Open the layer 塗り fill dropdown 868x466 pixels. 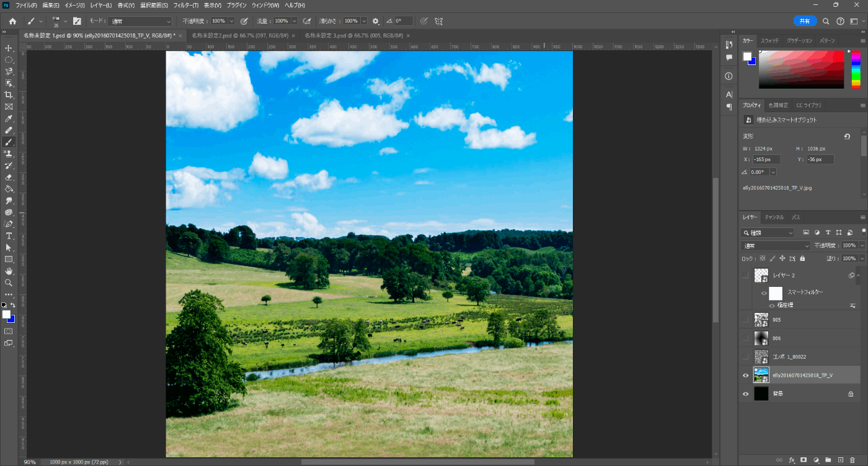(862, 258)
